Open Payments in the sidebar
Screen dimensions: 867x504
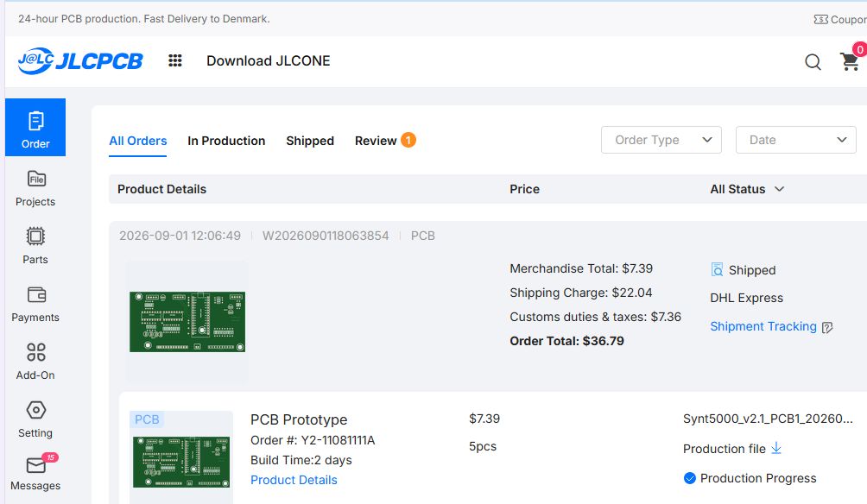tap(35, 304)
